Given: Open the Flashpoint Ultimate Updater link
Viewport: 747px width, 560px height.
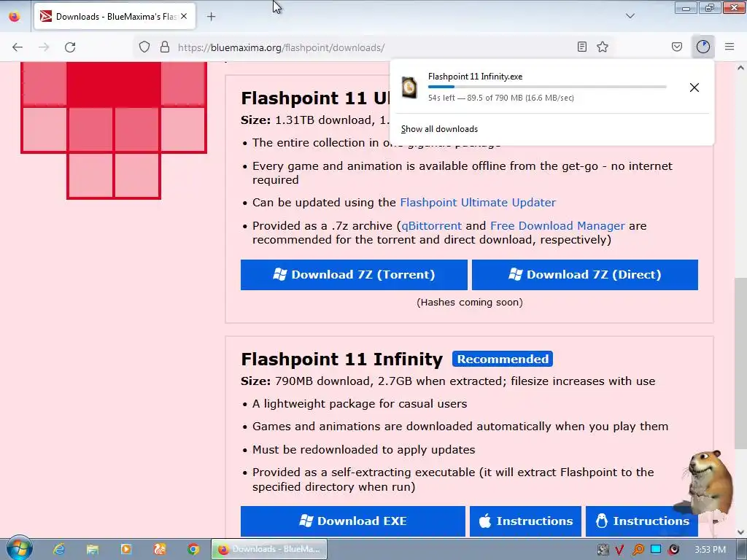Looking at the screenshot, I should click(478, 203).
